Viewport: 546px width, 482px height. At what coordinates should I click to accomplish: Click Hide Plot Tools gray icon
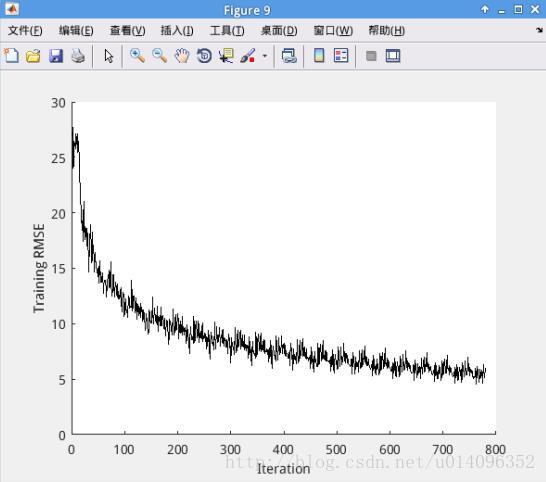pyautogui.click(x=371, y=56)
